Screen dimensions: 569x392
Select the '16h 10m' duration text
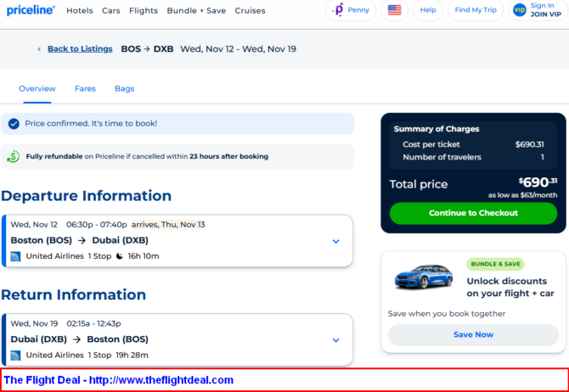click(x=144, y=256)
